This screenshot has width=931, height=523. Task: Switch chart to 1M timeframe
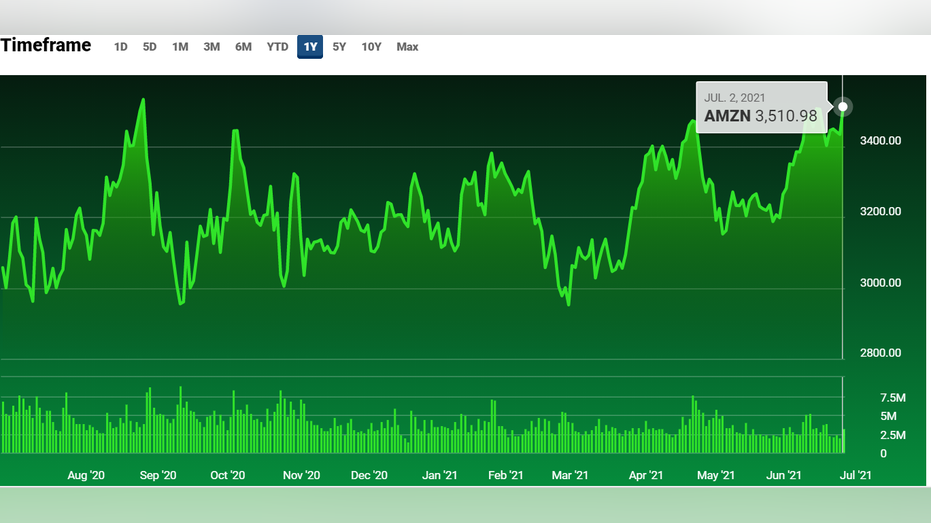180,47
